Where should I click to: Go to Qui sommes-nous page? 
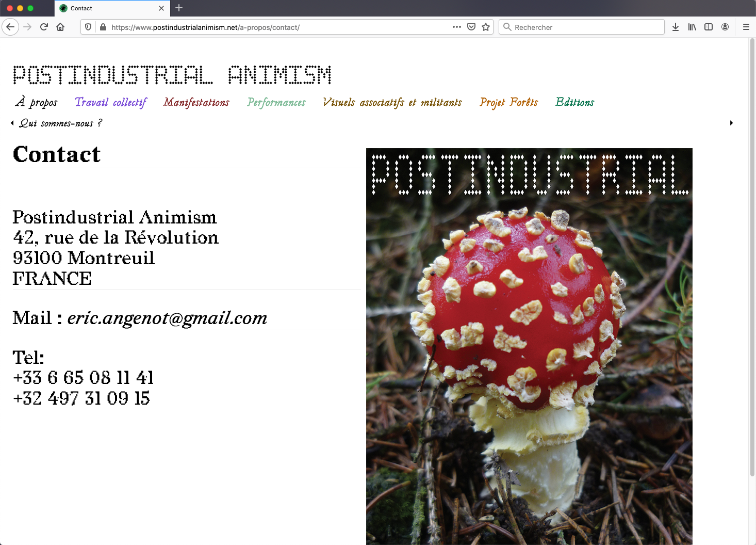61,123
